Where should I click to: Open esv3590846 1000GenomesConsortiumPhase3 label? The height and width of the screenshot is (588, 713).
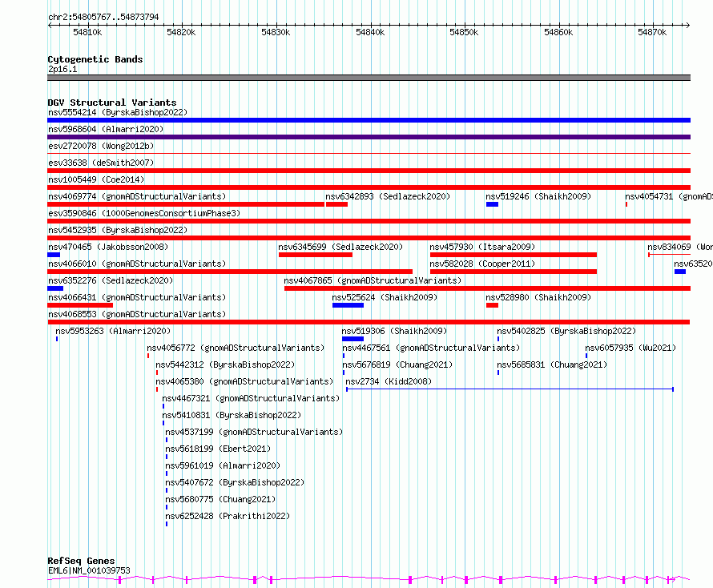144,213
